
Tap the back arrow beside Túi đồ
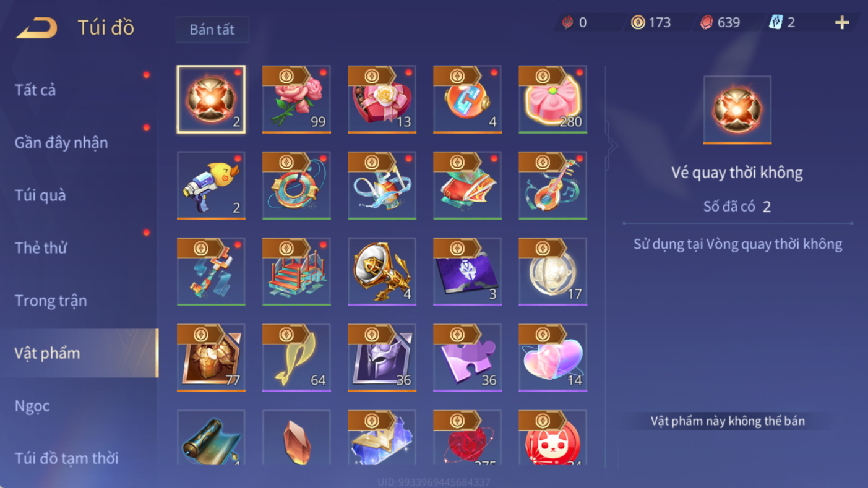click(x=37, y=28)
